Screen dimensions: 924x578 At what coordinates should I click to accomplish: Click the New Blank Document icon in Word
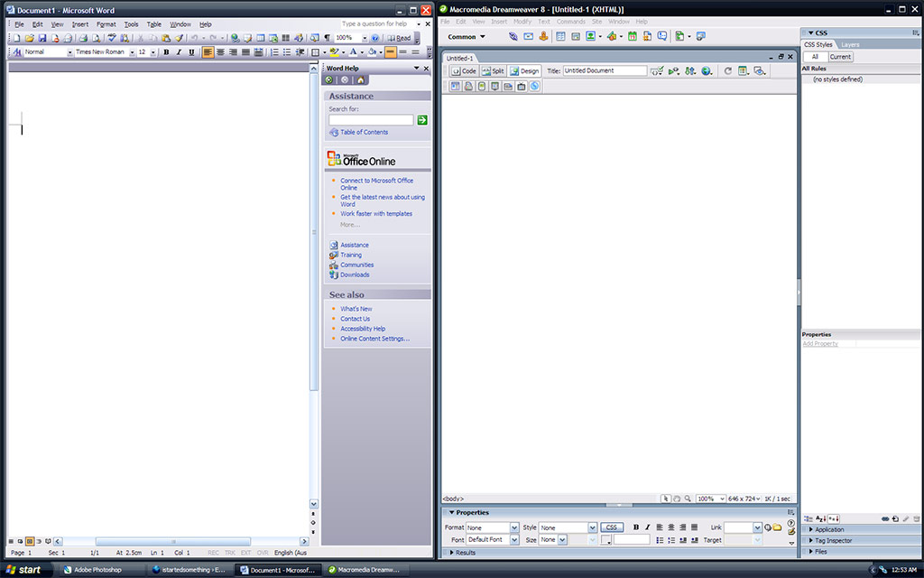point(16,38)
